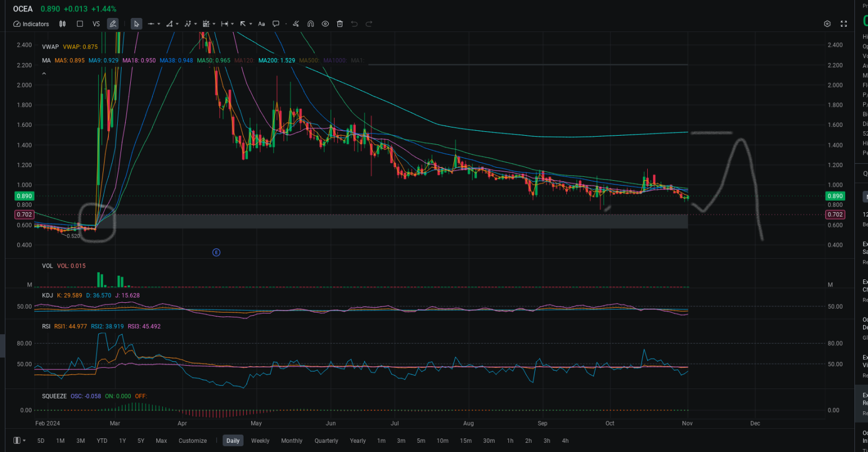Viewport: 868px width, 452px height.
Task: Open the VS compare tool
Action: click(x=96, y=24)
